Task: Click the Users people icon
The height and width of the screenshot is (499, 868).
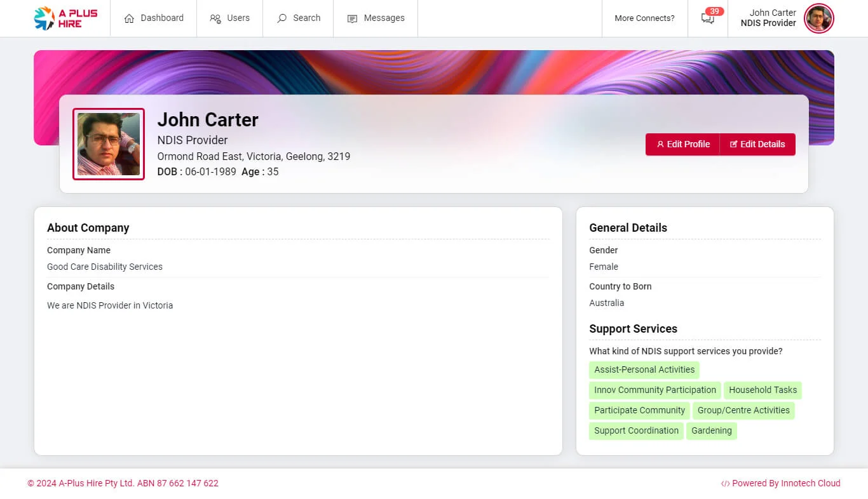Action: (215, 18)
